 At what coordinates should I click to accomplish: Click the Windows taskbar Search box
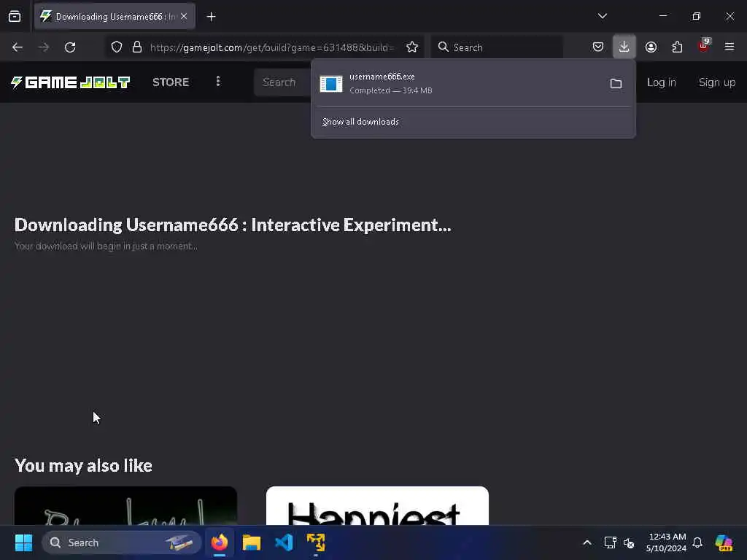(x=122, y=542)
